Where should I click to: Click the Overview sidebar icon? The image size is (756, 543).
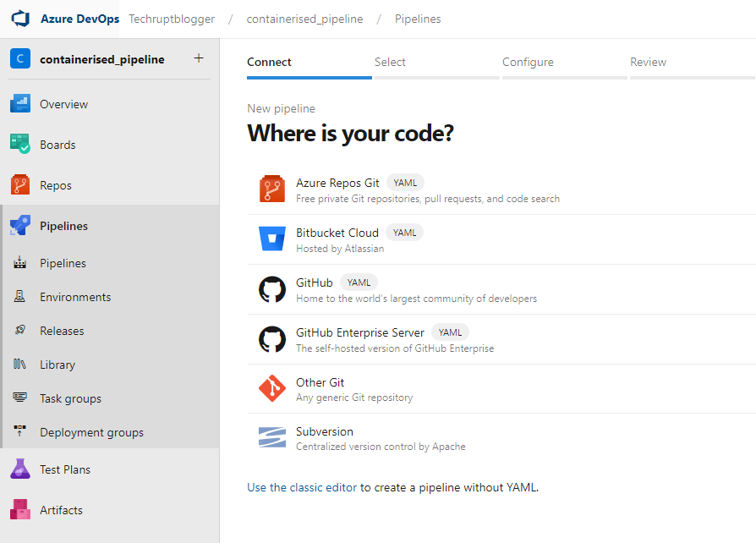click(x=20, y=104)
